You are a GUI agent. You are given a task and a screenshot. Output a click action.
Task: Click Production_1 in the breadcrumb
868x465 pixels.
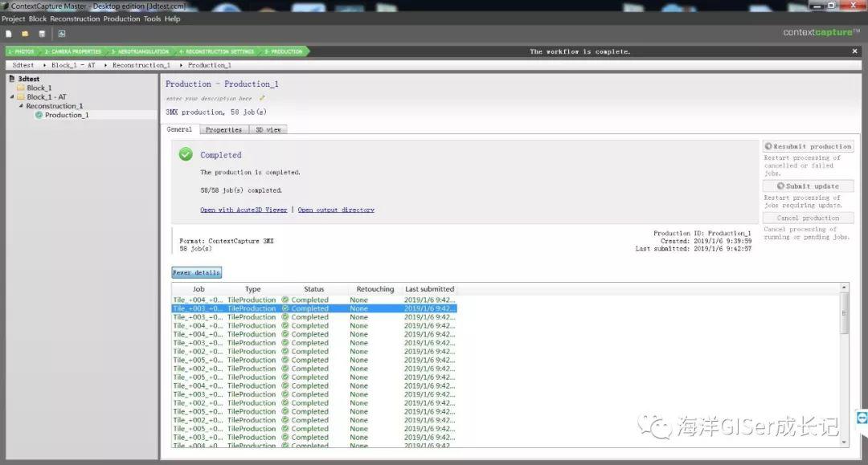(x=209, y=65)
